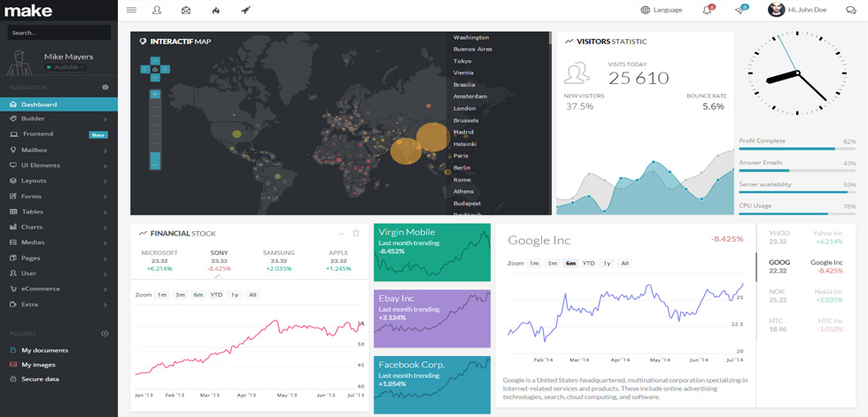This screenshot has width=868, height=417.
Task: Select Madrid in the city list
Action: (462, 132)
